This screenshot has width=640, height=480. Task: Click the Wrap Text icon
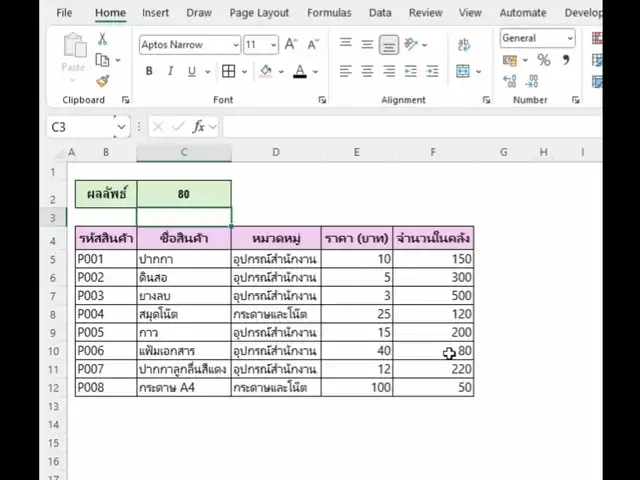(x=464, y=45)
